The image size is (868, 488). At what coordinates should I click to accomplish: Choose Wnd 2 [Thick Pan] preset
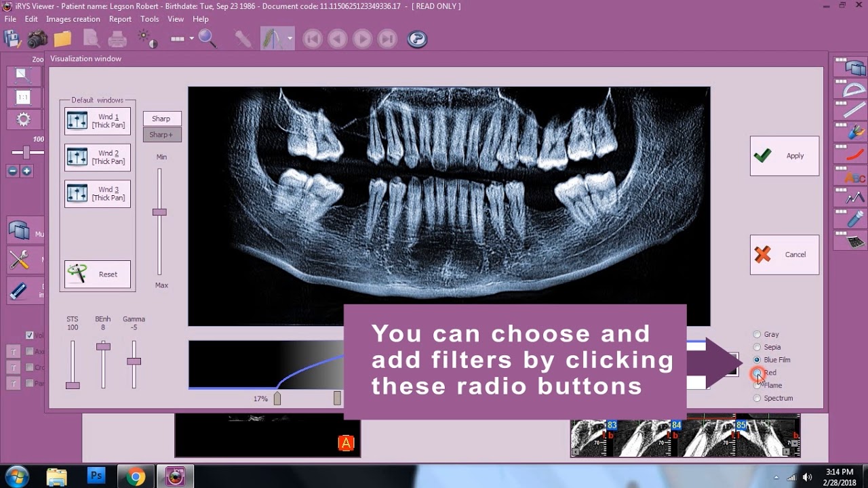tap(98, 157)
